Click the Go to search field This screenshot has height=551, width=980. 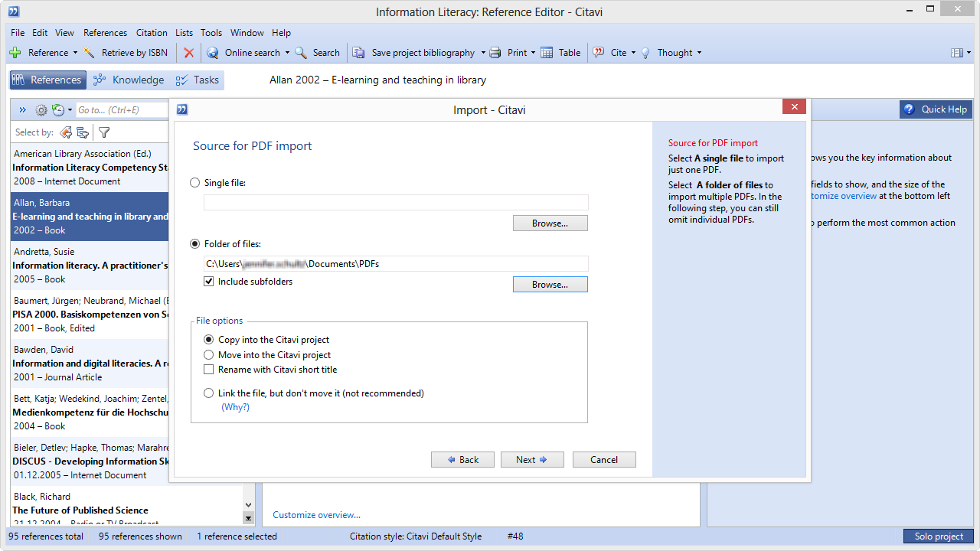122,110
